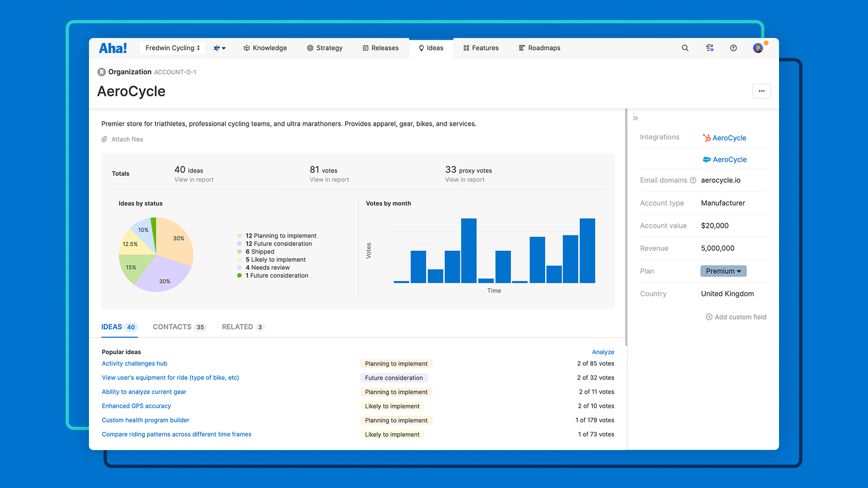Viewport: 868px width, 488px height.
Task: Edit the Revenue value 5,000,000
Action: [718, 248]
